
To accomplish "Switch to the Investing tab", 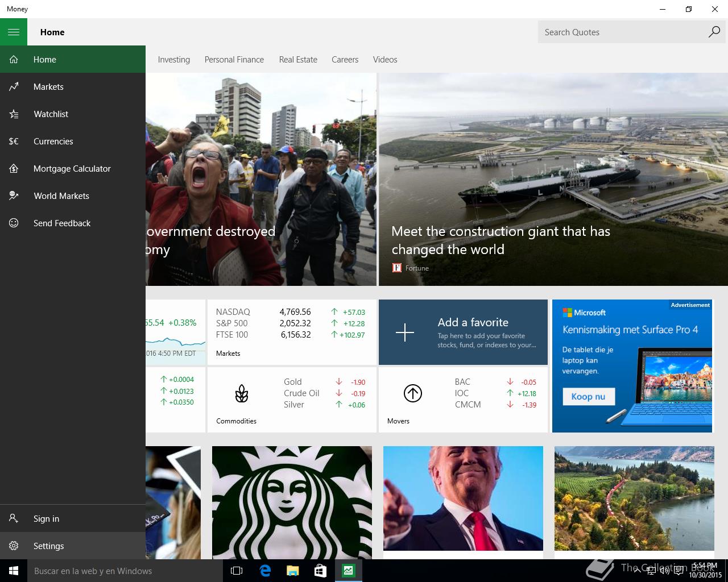I will click(x=174, y=59).
